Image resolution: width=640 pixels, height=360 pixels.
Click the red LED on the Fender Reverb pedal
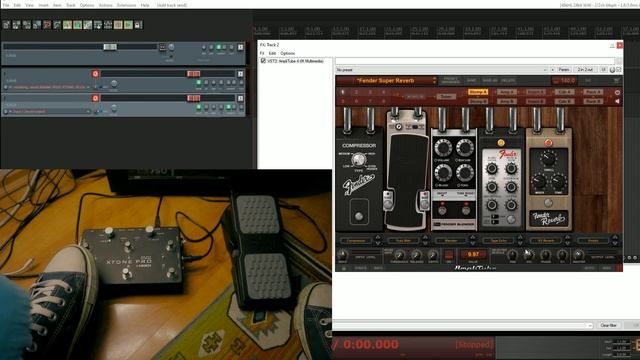548,142
